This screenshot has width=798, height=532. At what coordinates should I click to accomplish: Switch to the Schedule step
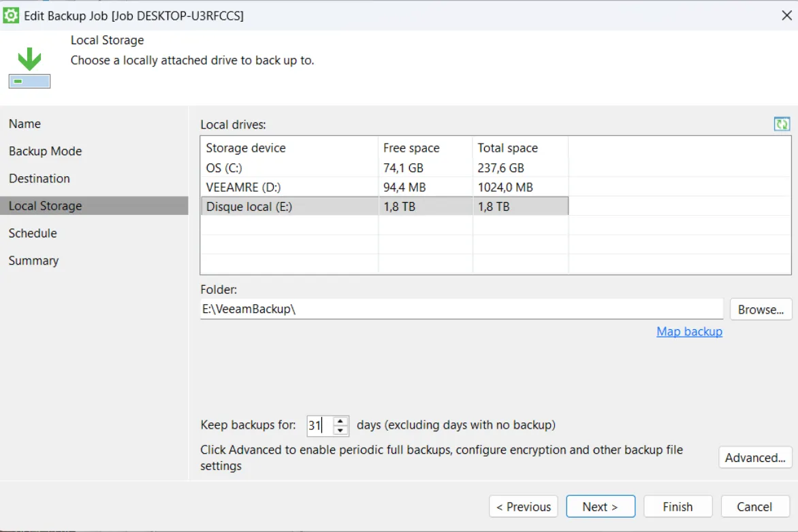[x=33, y=233]
